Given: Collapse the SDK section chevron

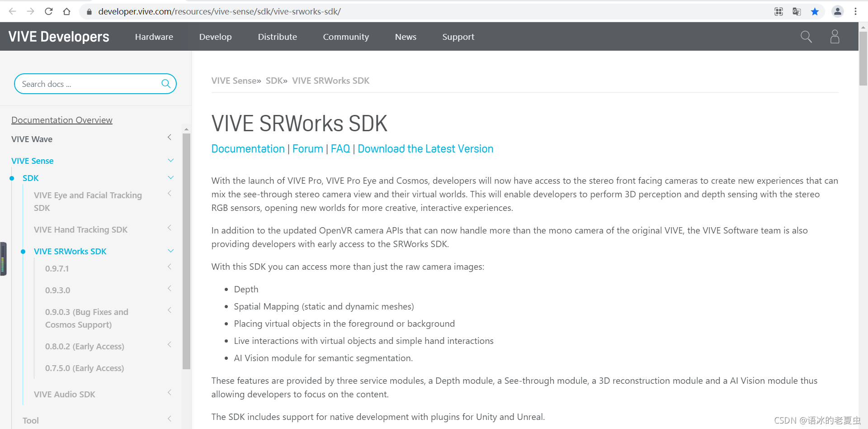Looking at the screenshot, I should pyautogui.click(x=170, y=177).
